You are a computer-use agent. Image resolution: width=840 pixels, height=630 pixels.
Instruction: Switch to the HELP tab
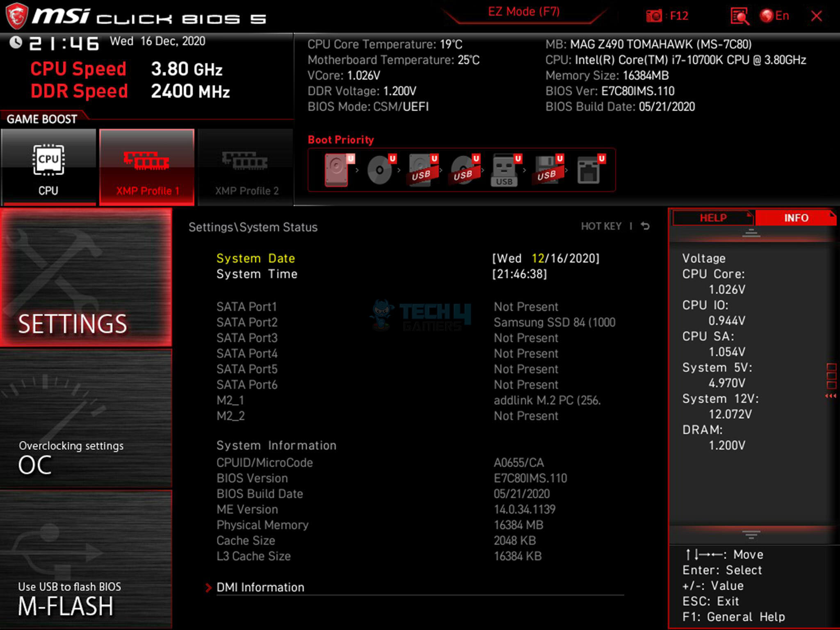[x=713, y=218]
